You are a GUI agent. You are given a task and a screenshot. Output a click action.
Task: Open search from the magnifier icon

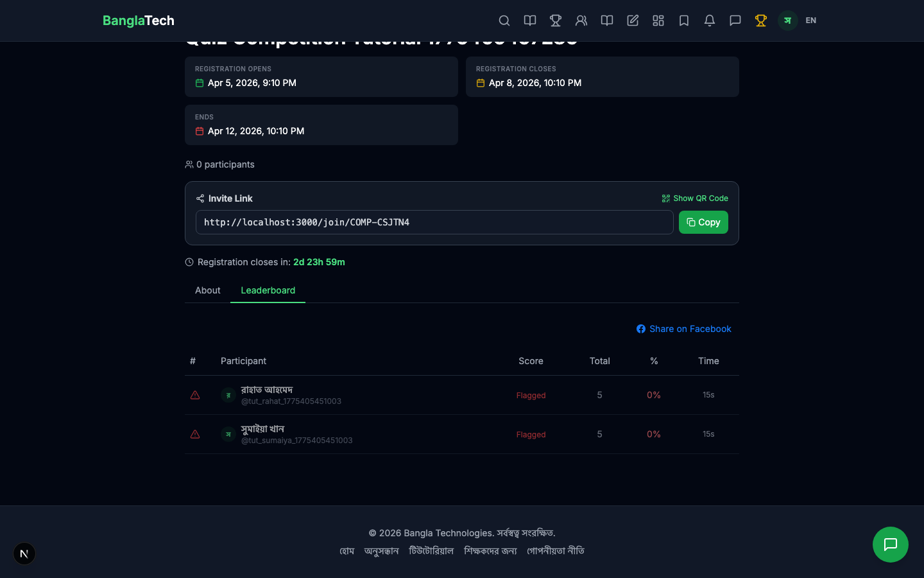point(504,21)
